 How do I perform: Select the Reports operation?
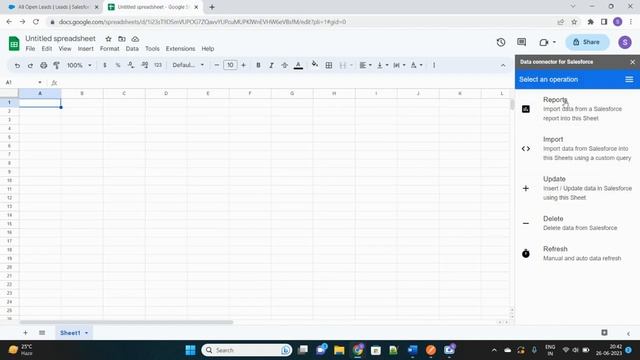(x=577, y=109)
